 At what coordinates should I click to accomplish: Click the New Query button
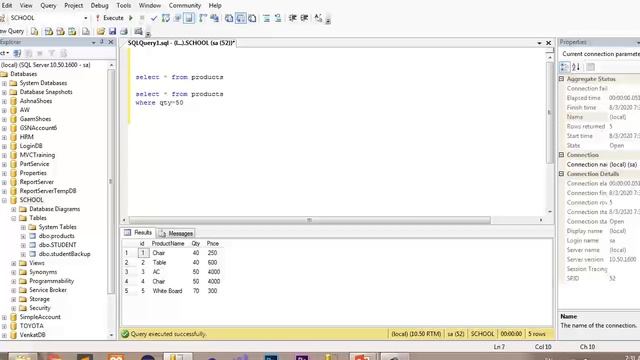point(12,31)
